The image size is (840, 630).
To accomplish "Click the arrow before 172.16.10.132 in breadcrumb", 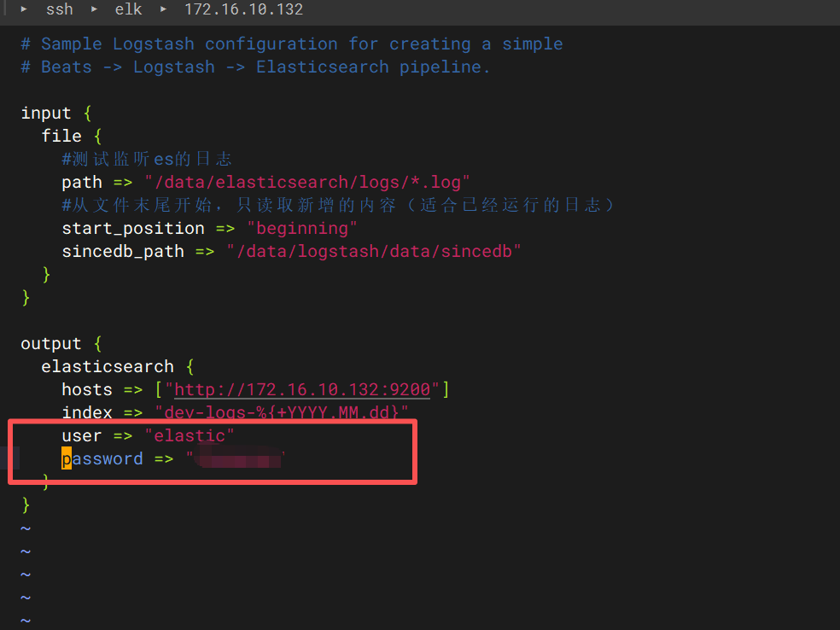I will tap(164, 9).
